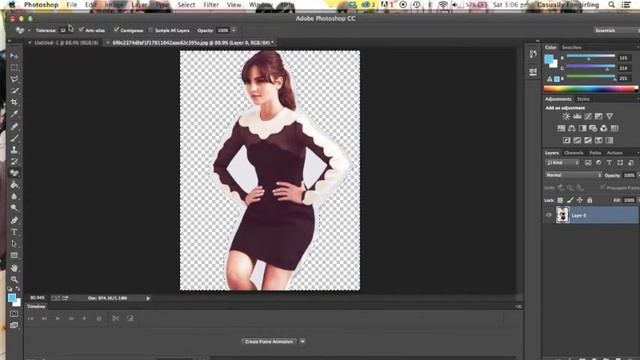Select the History Brush tool
The width and height of the screenshot is (640, 360).
[14, 161]
